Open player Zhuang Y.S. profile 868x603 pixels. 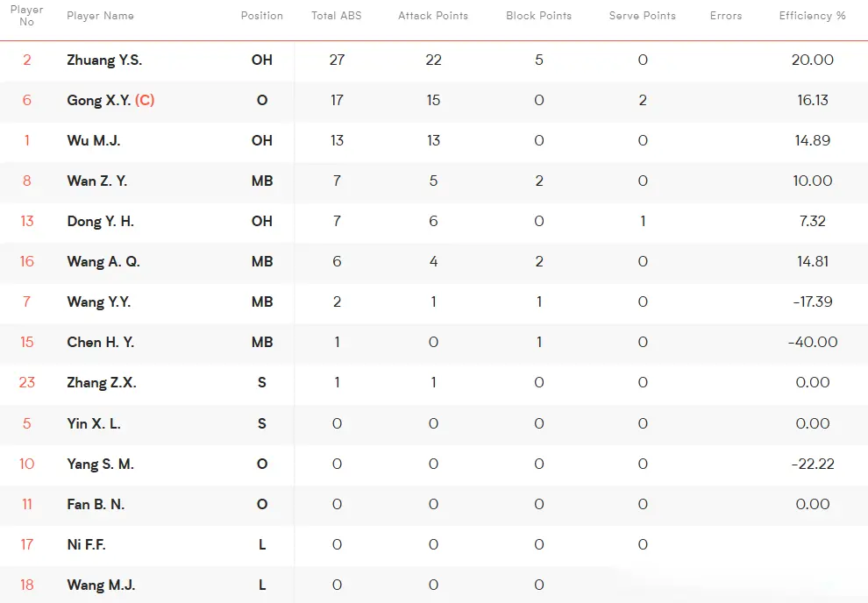[x=104, y=60]
